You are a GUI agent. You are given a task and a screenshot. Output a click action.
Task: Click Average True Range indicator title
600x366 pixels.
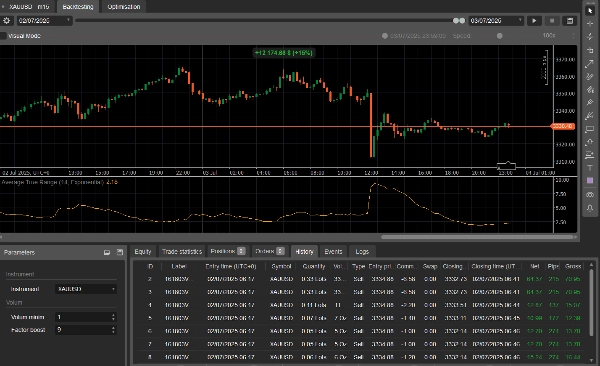tap(52, 182)
